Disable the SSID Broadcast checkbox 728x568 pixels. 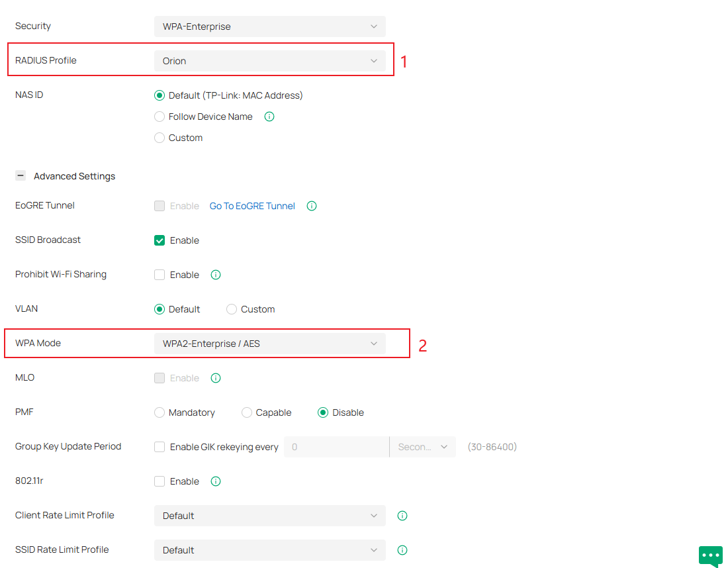[x=159, y=240]
